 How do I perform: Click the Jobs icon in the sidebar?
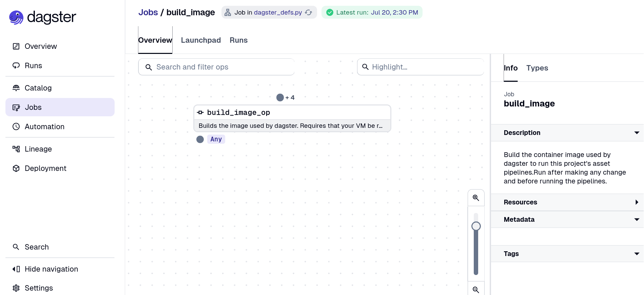click(16, 107)
